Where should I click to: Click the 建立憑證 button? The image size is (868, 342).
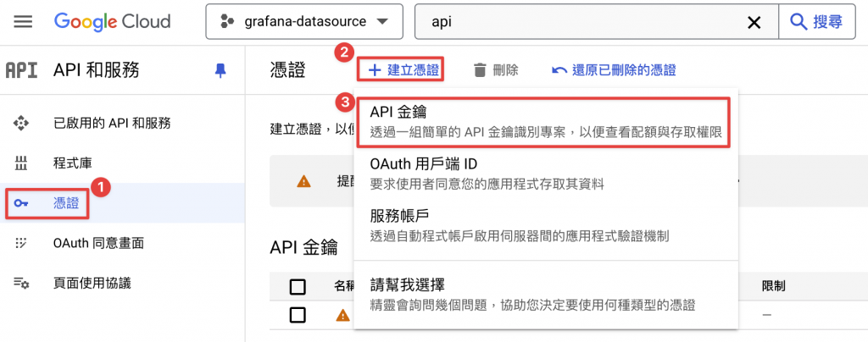(403, 70)
